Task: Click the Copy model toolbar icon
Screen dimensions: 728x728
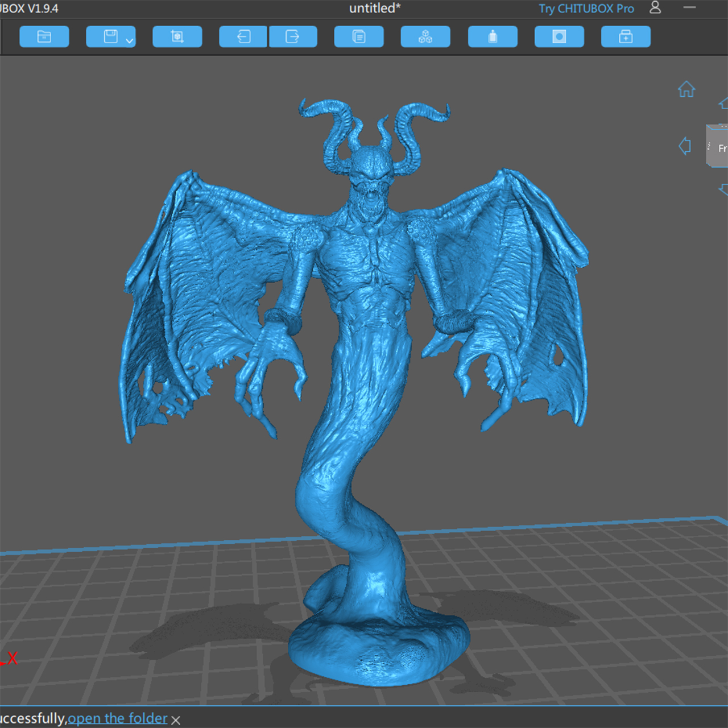Action: point(359,37)
